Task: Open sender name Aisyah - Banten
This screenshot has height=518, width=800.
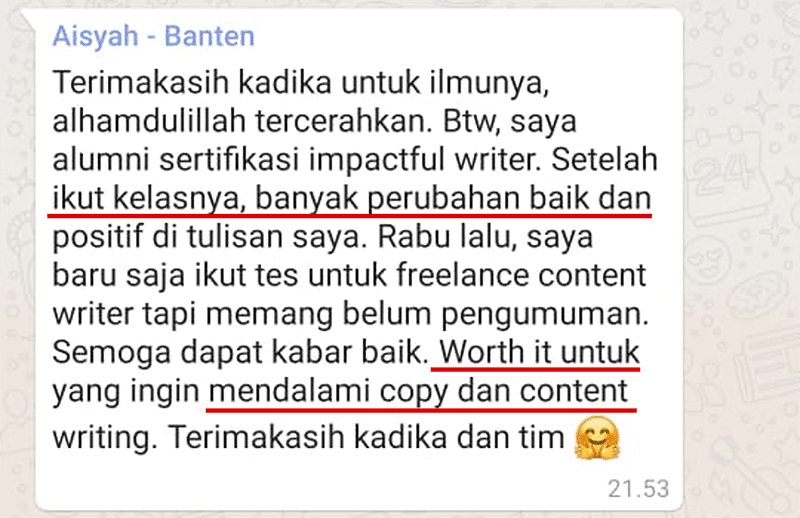Action: tap(154, 36)
